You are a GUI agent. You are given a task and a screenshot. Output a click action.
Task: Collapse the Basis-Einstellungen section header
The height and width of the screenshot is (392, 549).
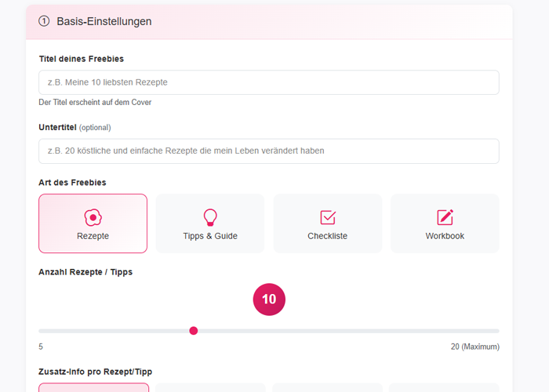(x=269, y=22)
